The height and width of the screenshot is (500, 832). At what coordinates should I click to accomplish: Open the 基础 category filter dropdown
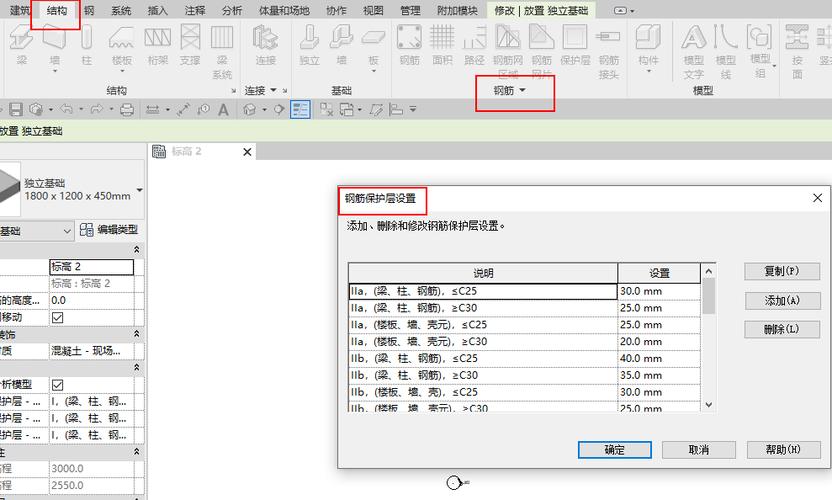67,231
